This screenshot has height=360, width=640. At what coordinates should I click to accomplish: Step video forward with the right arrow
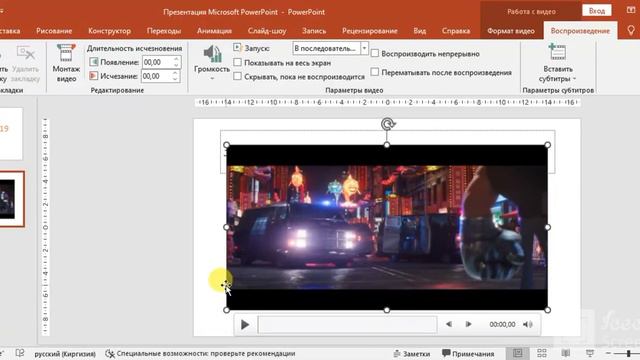468,324
